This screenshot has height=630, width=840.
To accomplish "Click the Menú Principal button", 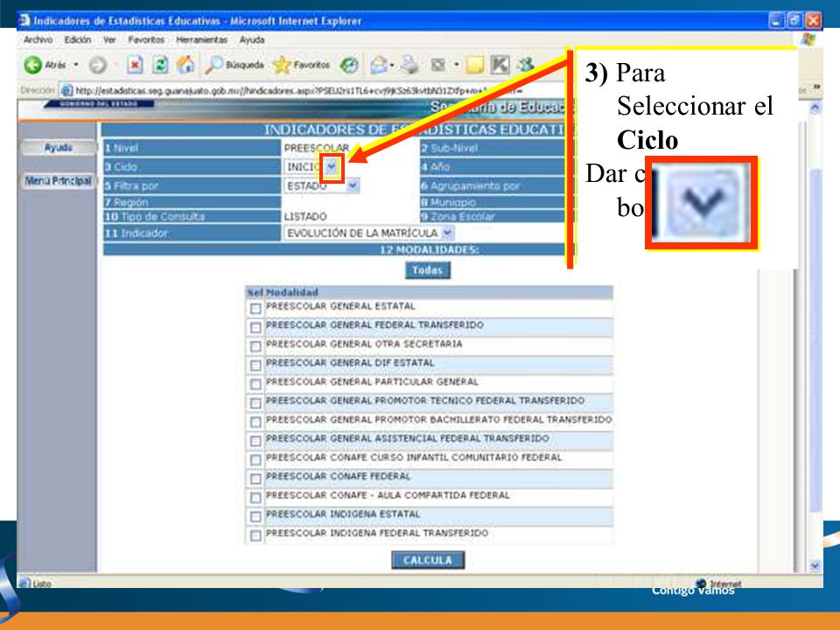I will (58, 180).
